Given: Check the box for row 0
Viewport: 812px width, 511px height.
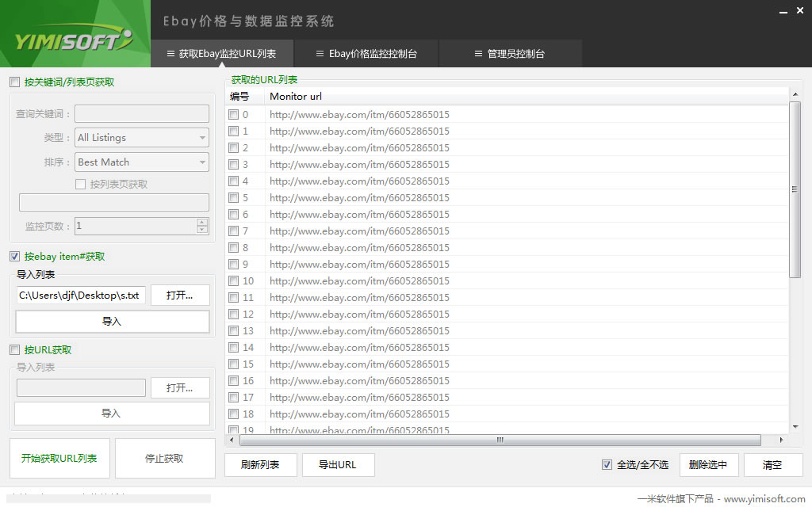Looking at the screenshot, I should (234, 115).
